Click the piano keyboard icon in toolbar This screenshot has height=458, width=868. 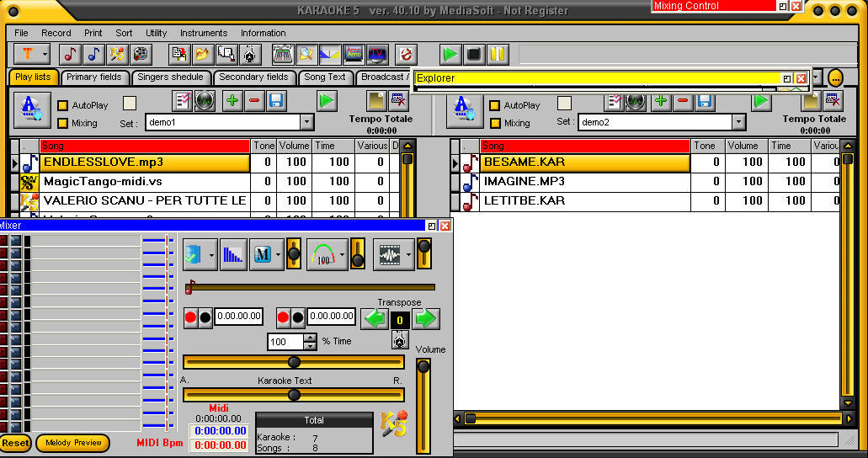tap(283, 55)
